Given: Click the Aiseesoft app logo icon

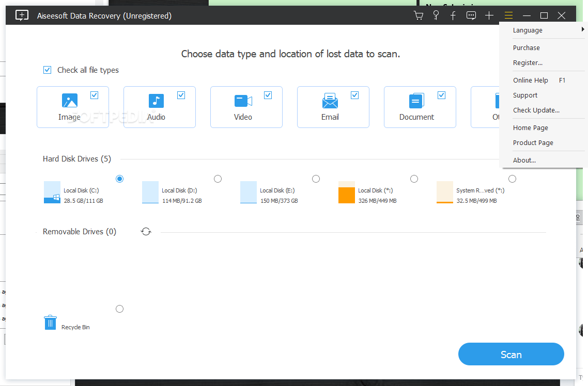Looking at the screenshot, I should [x=22, y=15].
